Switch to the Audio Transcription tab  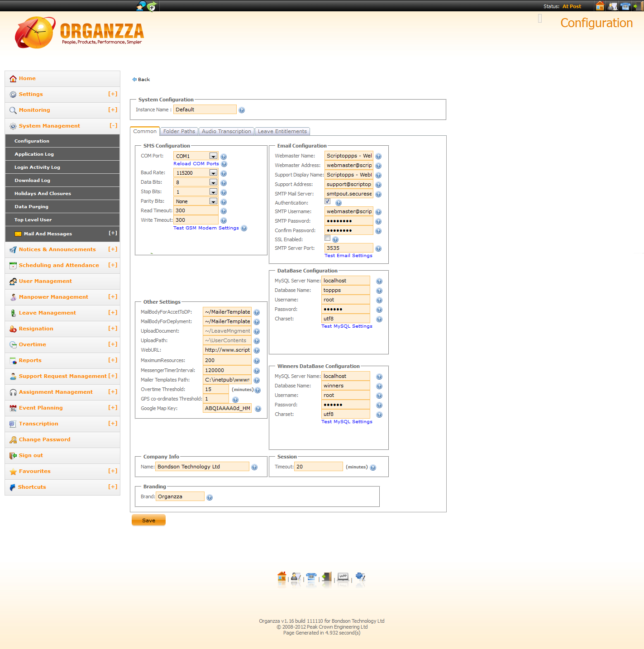click(226, 131)
